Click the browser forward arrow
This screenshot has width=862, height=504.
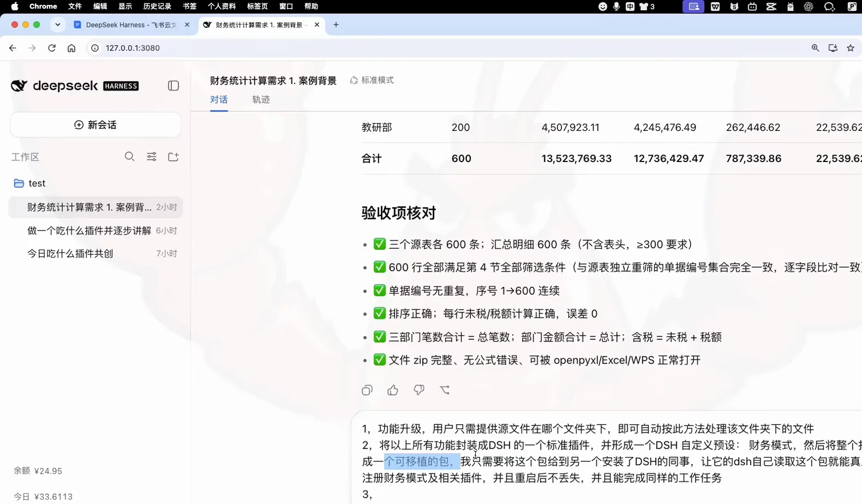pyautogui.click(x=32, y=48)
